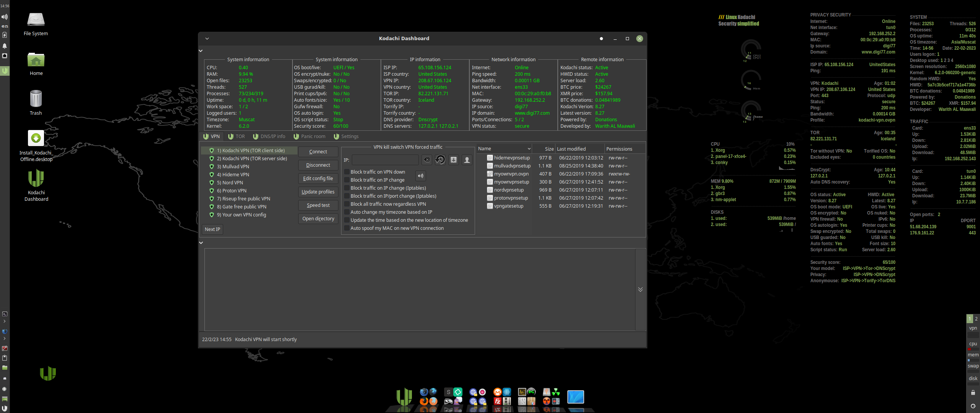Click the notification bell in left panel
This screenshot has height=413, width=980.
click(x=5, y=46)
